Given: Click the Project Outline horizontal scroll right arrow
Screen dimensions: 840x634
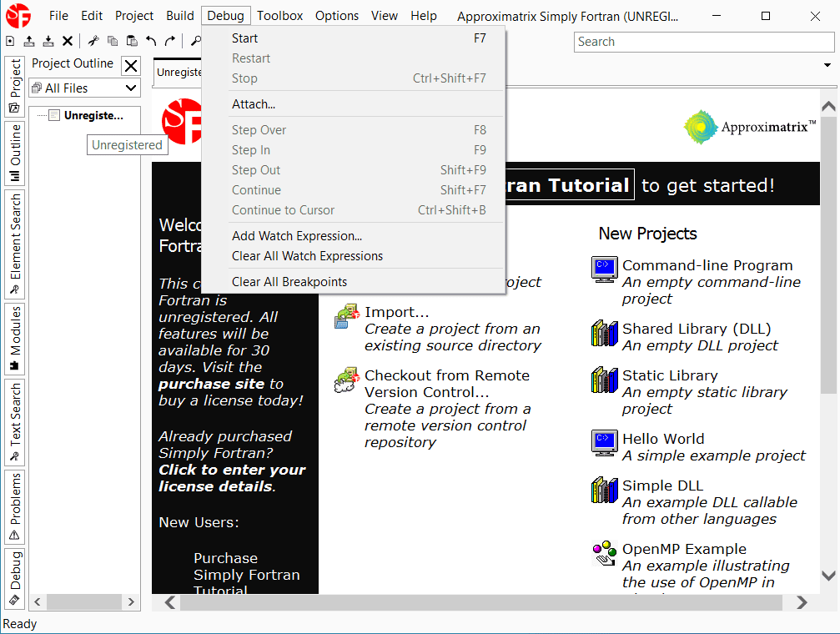Looking at the screenshot, I should [131, 601].
